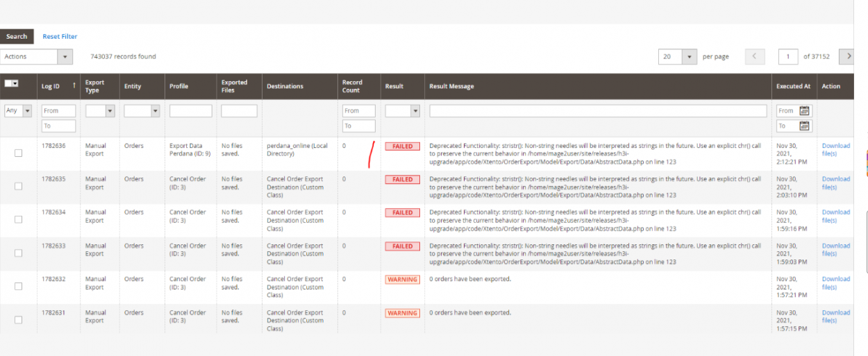868x356 pixels.
Task: Download file(s) for log 1782635
Action: pyautogui.click(x=835, y=183)
